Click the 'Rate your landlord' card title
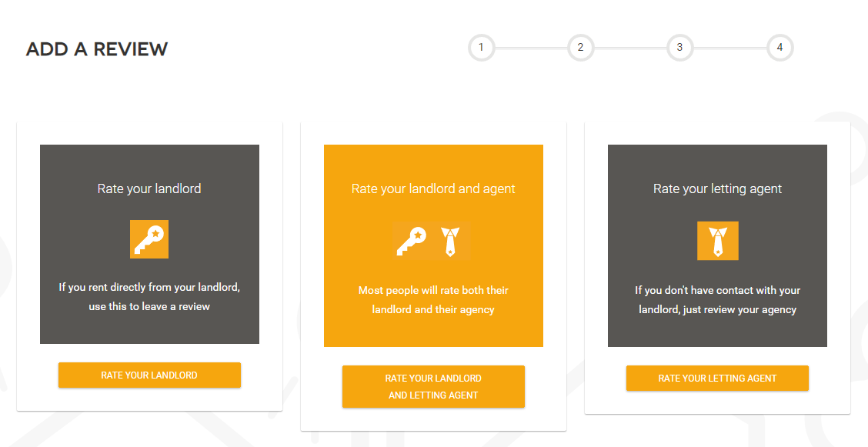The width and height of the screenshot is (868, 447). (149, 188)
